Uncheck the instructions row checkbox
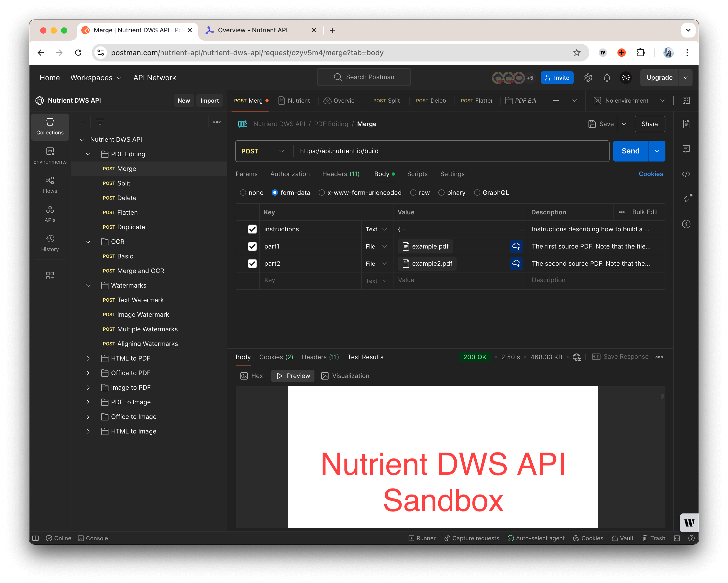Screen dimensions: 728x583 [252, 229]
